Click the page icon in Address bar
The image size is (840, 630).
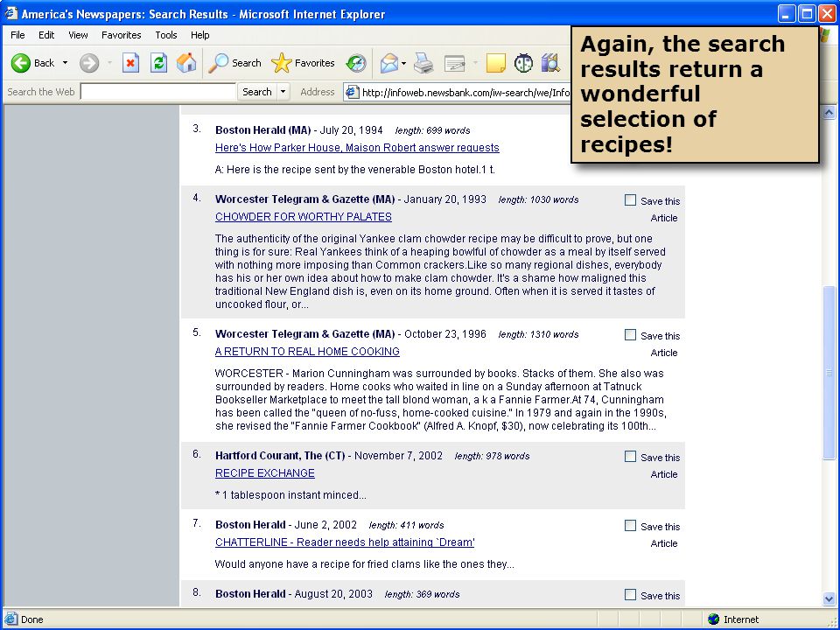[x=352, y=92]
